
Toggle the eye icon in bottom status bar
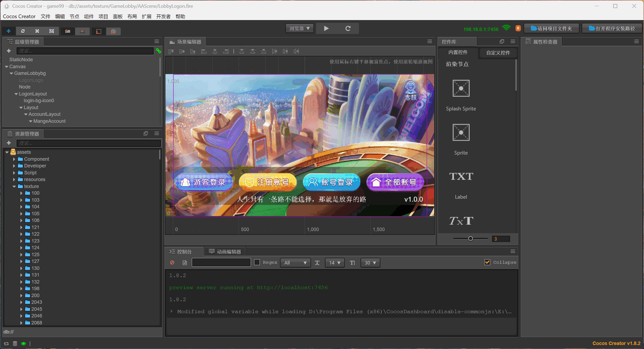(24, 343)
